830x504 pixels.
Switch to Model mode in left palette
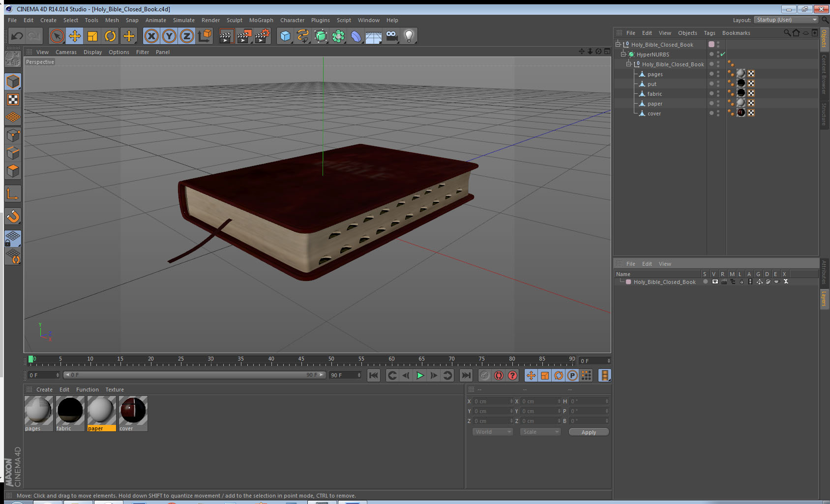[13, 82]
